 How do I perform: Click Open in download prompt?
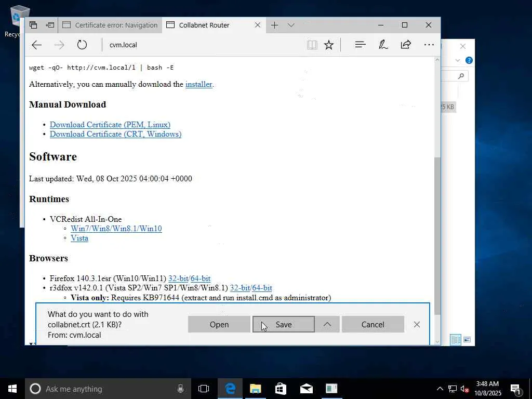[x=219, y=324]
